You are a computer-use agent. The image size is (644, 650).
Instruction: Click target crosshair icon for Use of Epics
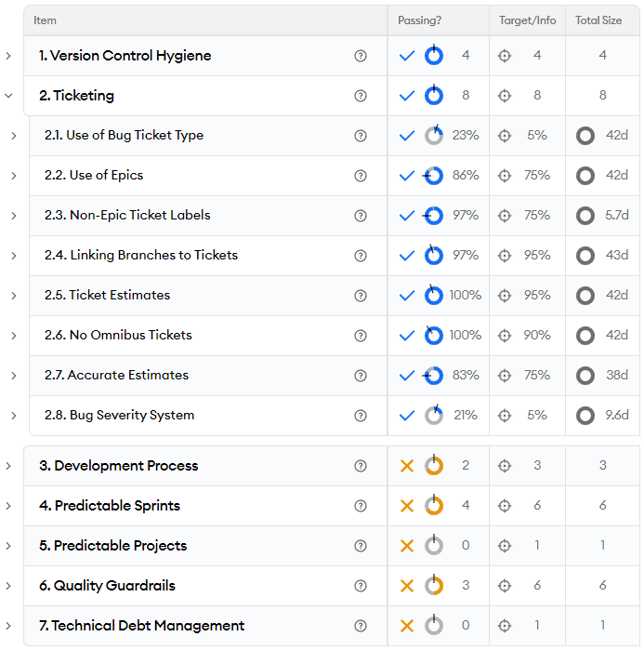click(x=505, y=176)
